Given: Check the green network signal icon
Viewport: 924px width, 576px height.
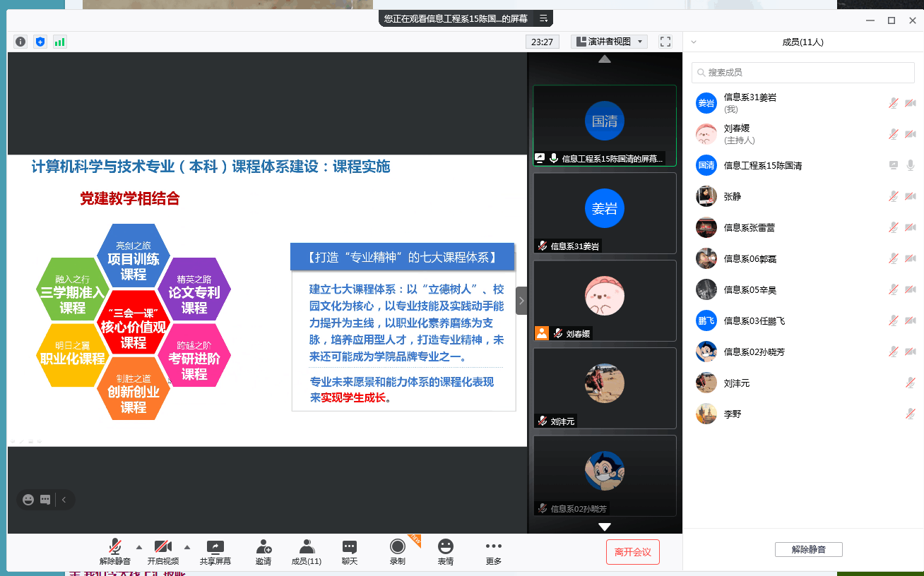Looking at the screenshot, I should [59, 42].
